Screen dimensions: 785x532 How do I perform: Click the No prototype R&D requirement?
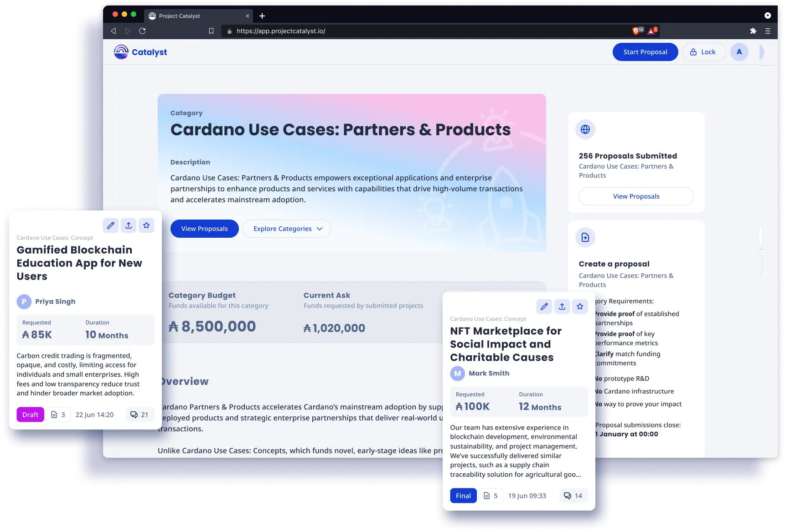(622, 379)
